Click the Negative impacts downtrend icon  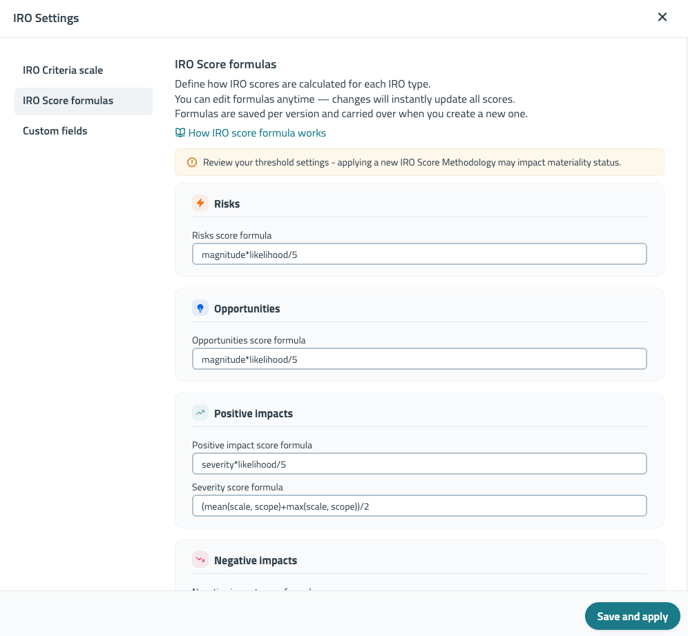tap(200, 560)
